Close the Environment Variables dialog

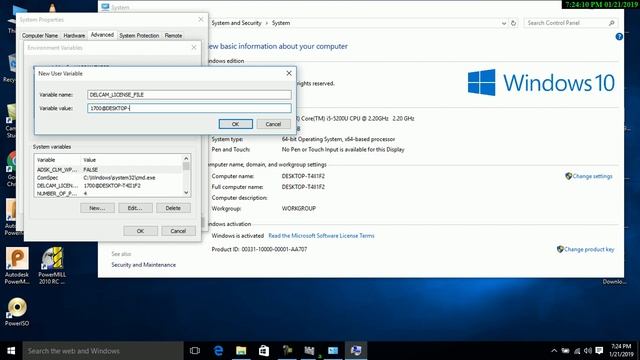[x=193, y=48]
